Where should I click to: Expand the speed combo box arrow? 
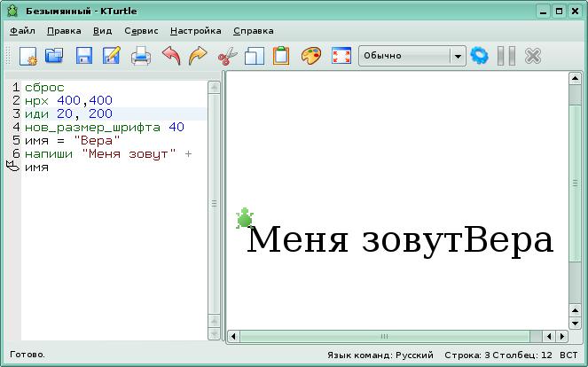(457, 56)
